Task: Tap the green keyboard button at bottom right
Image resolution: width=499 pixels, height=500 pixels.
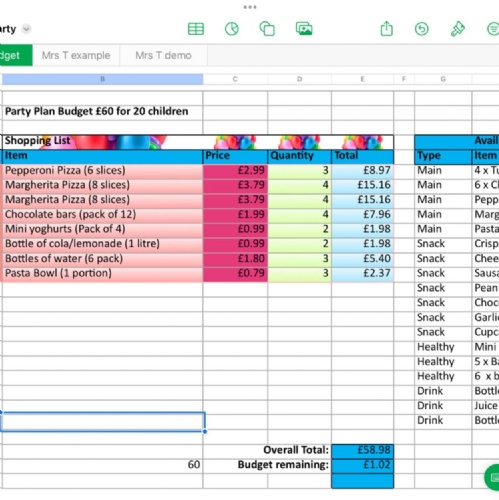Action: coord(492,477)
